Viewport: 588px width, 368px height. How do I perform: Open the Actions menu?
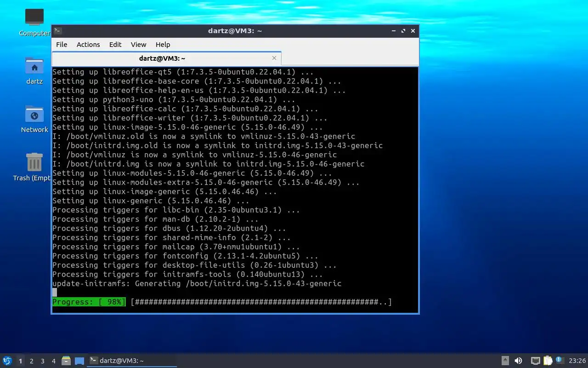tap(88, 45)
